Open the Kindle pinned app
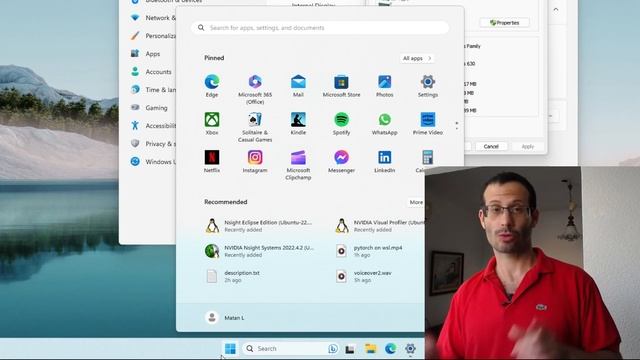This screenshot has height=360, width=640. pos(298,124)
